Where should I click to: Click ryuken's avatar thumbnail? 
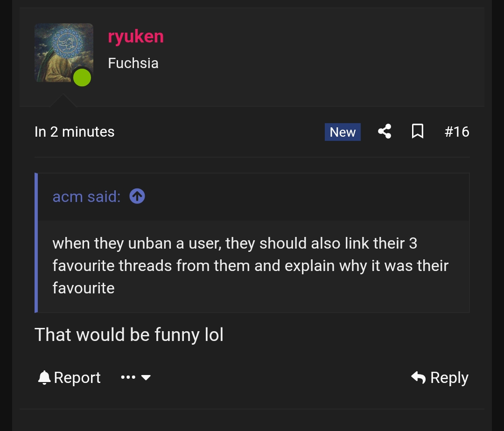(64, 52)
